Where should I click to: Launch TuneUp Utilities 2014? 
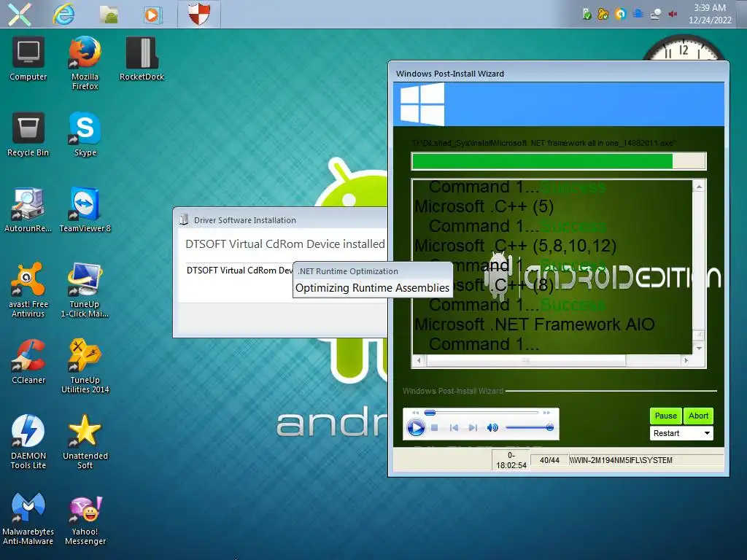[x=85, y=366]
